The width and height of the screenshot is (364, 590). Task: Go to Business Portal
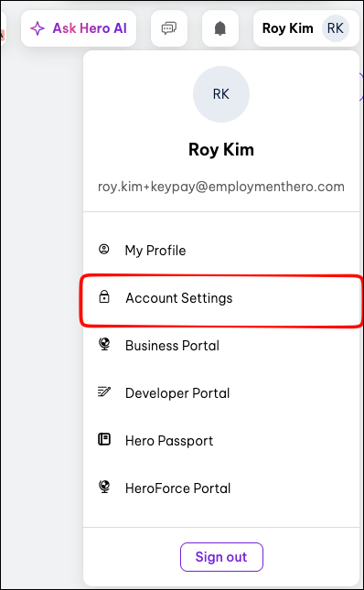(x=221, y=346)
